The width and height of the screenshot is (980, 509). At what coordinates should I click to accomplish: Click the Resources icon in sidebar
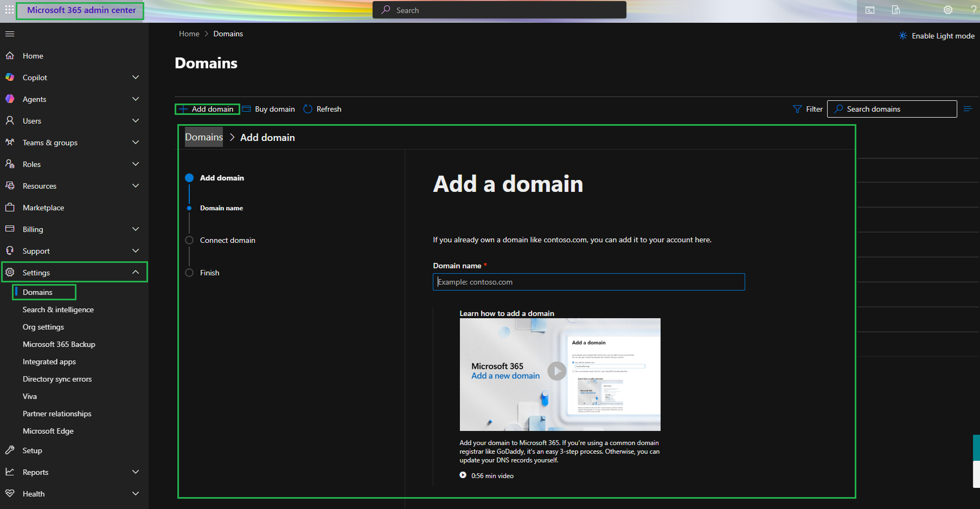[x=10, y=186]
